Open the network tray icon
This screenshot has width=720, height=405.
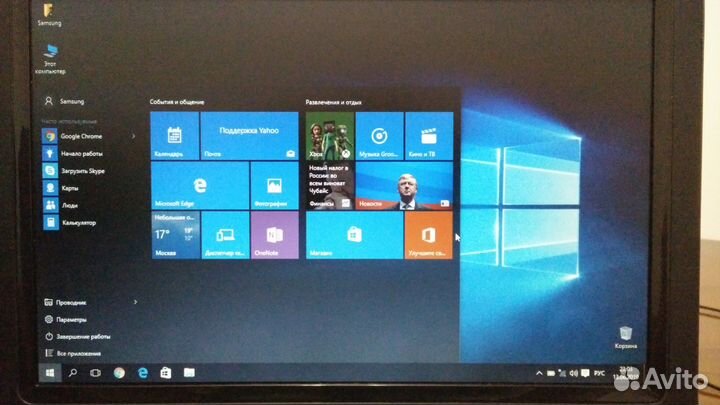pos(562,373)
